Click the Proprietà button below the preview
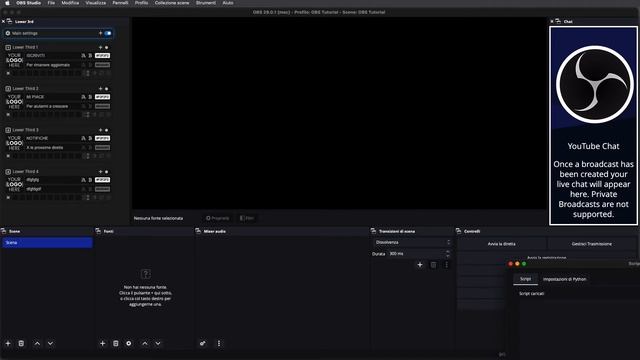Viewport: 640px width, 360px height. coord(218,218)
